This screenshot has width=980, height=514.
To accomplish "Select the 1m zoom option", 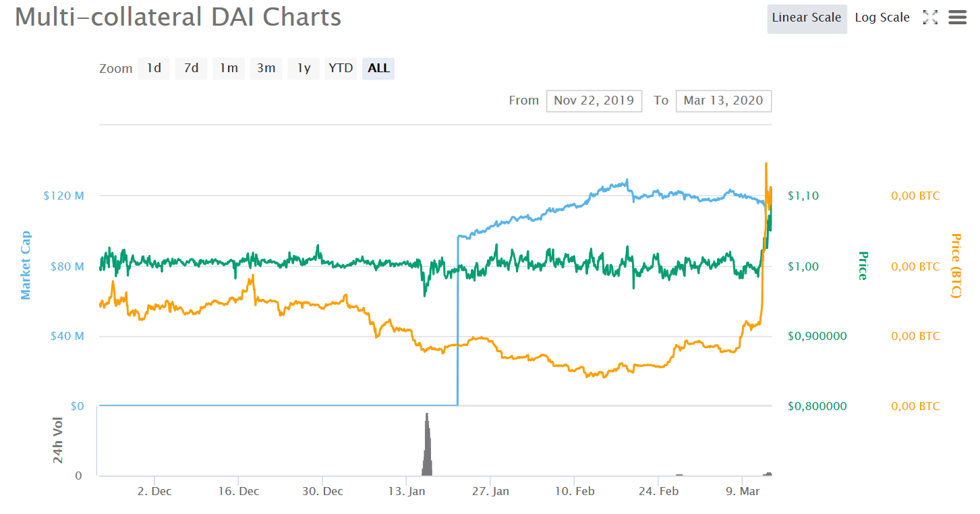I will [229, 68].
